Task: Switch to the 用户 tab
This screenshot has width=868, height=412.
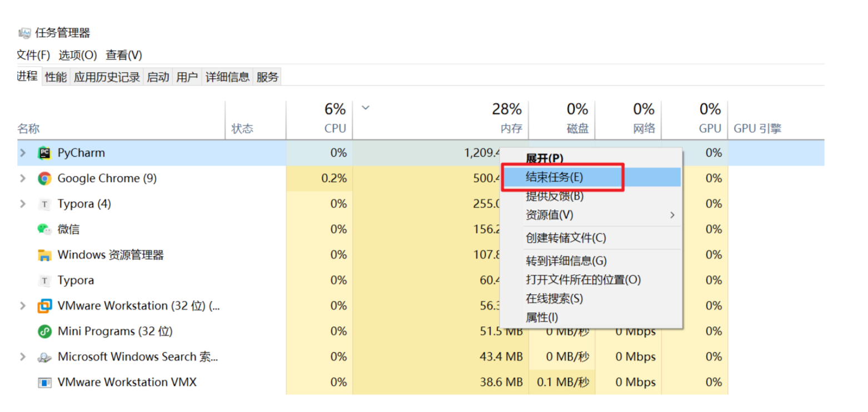Action: click(187, 77)
